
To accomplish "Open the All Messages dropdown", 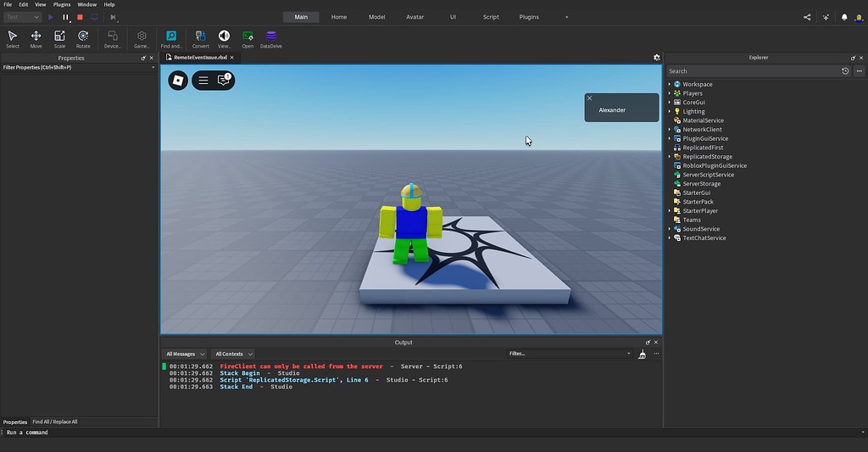I will [185, 354].
